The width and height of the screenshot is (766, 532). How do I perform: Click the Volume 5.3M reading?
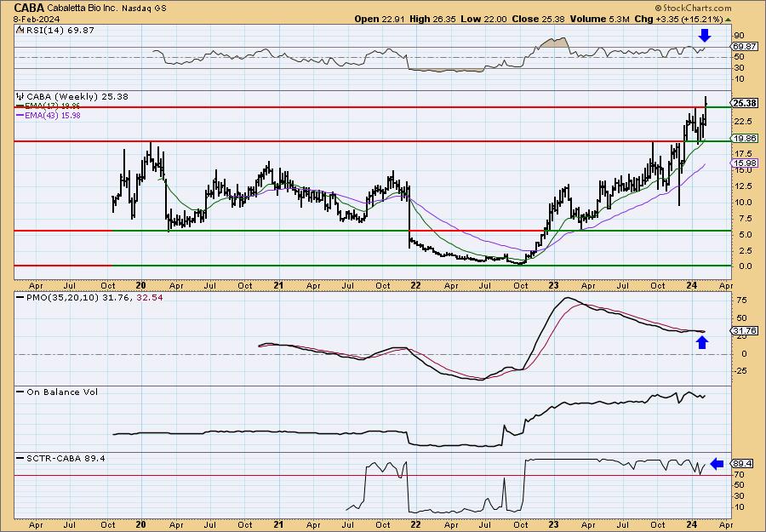(599, 19)
